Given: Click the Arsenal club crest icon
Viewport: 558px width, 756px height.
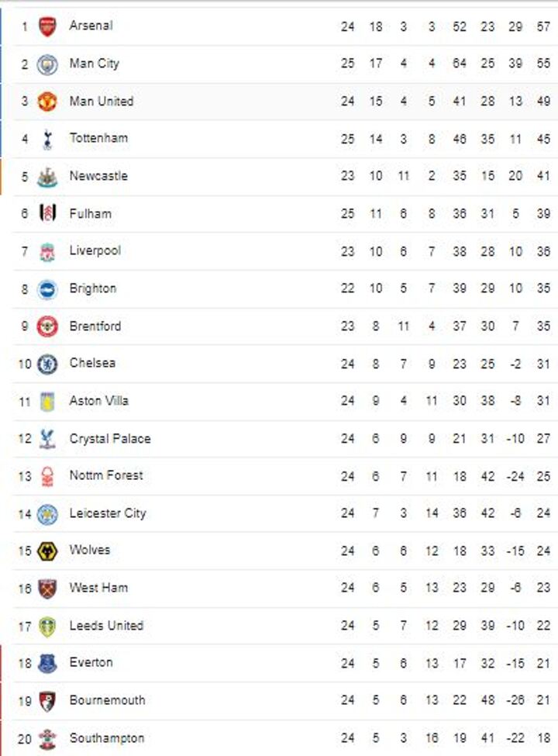Looking at the screenshot, I should click(x=47, y=26).
